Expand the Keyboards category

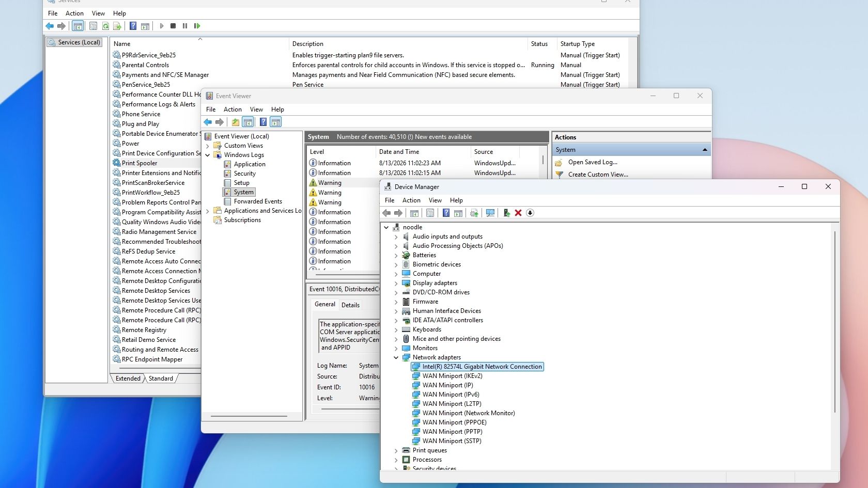click(396, 329)
